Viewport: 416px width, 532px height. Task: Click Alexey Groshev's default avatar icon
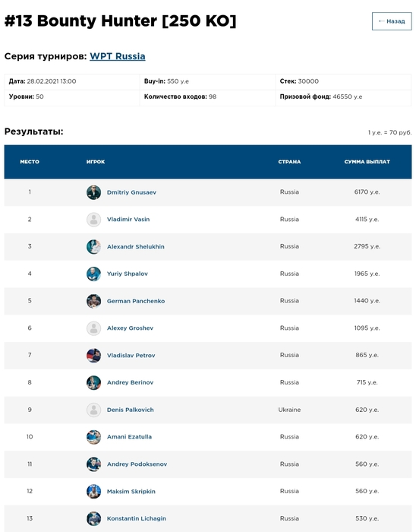click(x=94, y=328)
